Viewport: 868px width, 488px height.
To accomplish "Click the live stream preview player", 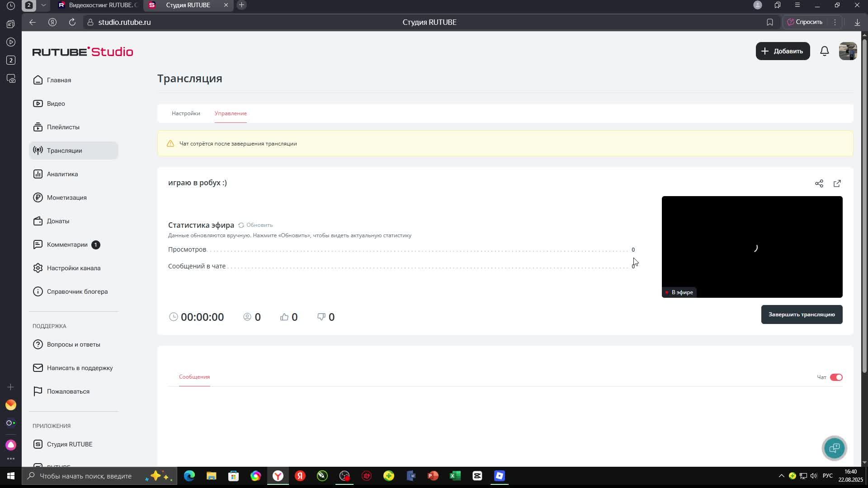I will click(x=751, y=247).
